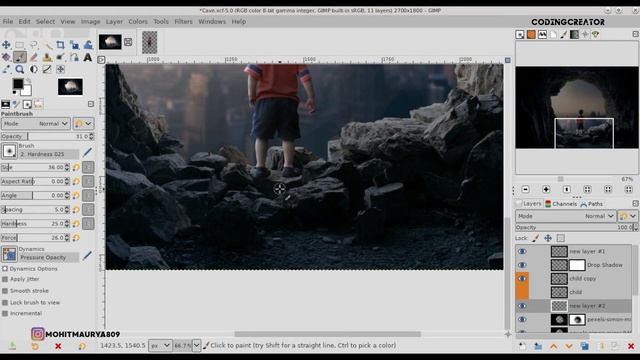Click the zoom 1:1 navigation button
640x360 pixels.
(x=567, y=189)
